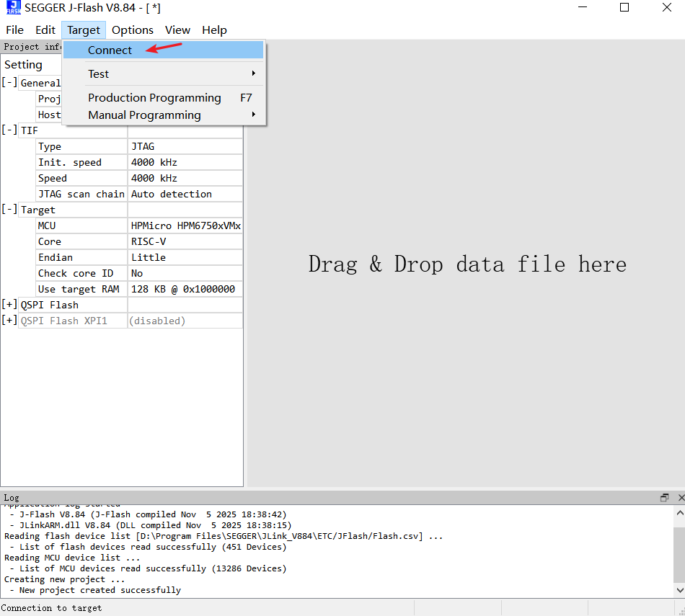Minimize the J-Flash window
The image size is (685, 616).
pos(583,7)
